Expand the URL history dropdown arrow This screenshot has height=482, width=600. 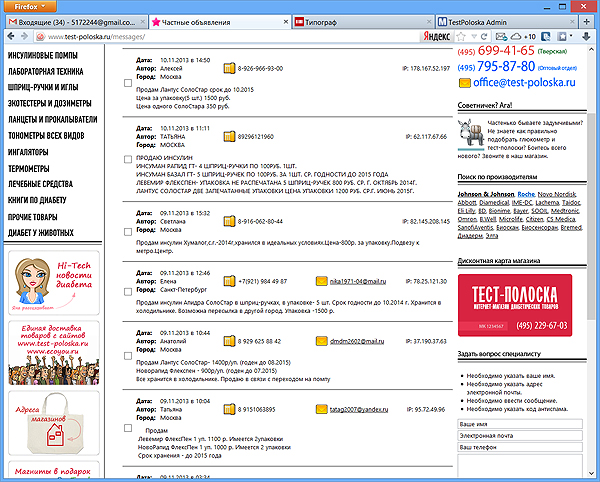pyautogui.click(x=474, y=37)
